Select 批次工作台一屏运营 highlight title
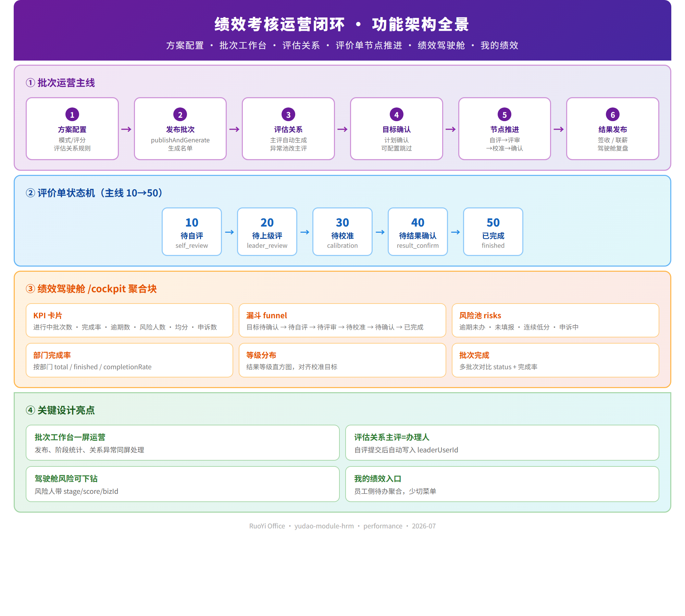 [x=70, y=437]
